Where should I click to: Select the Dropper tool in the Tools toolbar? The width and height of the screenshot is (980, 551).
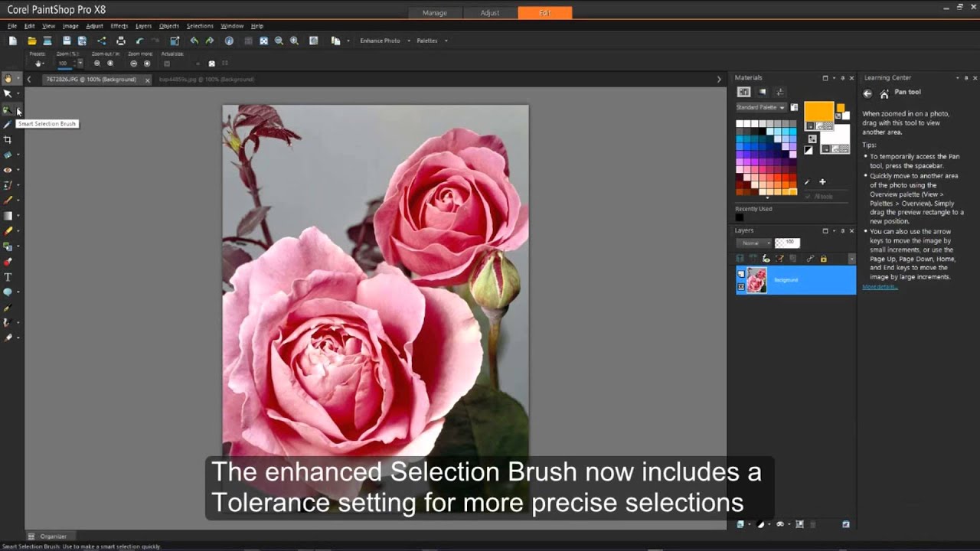[8, 124]
